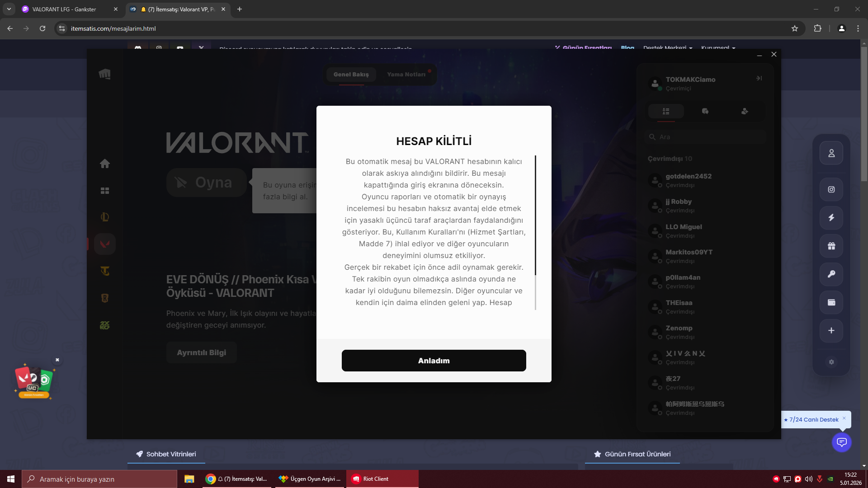Screen dimensions: 868x488
Task: Click the Windows taskbar search box
Action: point(99,479)
